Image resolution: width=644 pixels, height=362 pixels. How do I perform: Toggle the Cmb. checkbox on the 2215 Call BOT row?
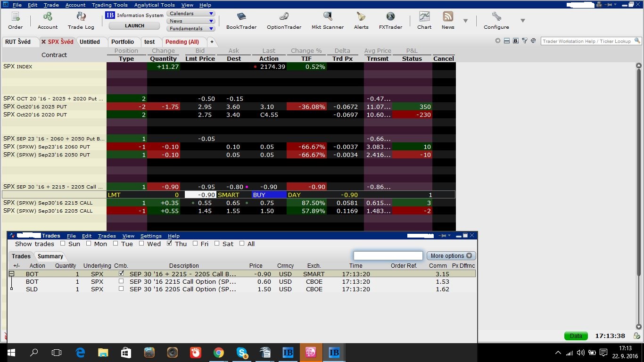coord(121,281)
